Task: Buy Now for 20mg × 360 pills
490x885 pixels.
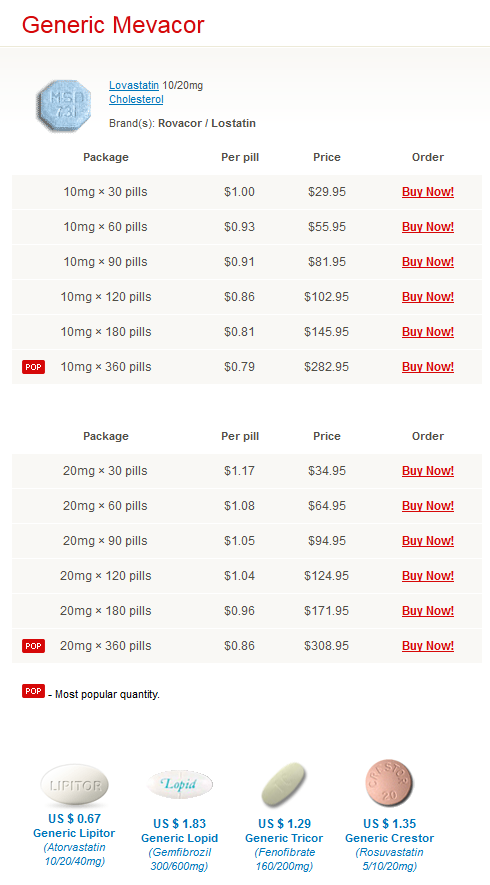Action: point(428,646)
